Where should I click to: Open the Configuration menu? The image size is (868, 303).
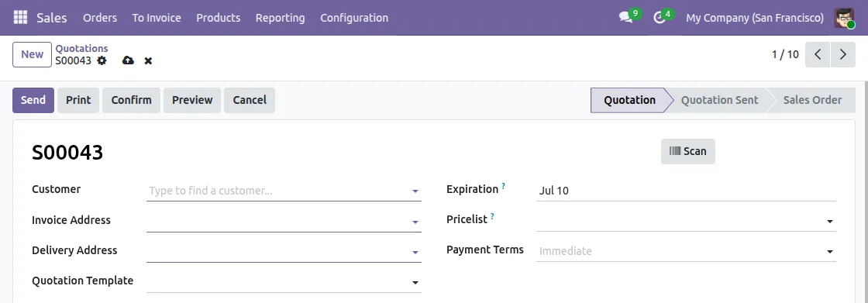pos(354,18)
